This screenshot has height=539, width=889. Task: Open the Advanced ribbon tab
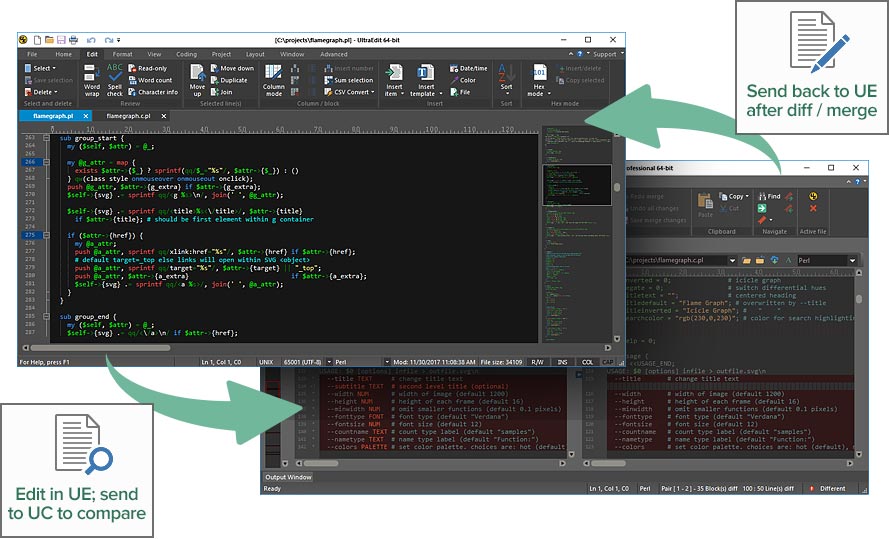click(334, 54)
